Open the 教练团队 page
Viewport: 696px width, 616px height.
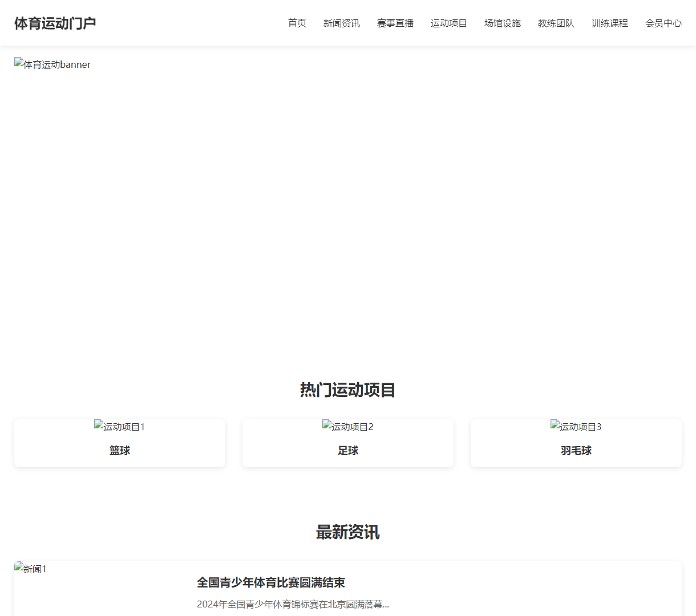coord(556,23)
